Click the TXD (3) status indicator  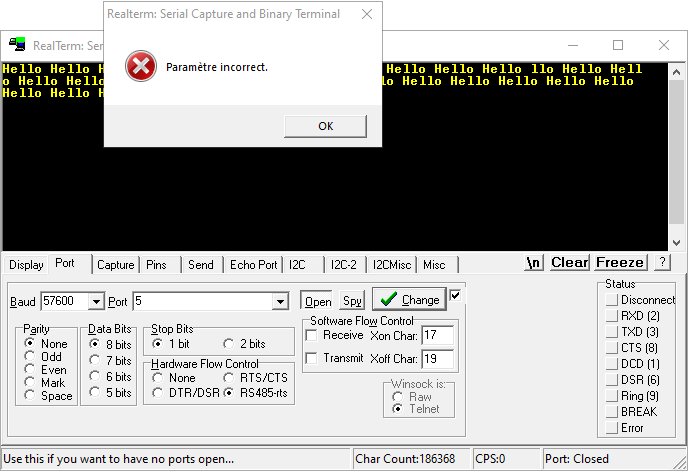pos(612,332)
